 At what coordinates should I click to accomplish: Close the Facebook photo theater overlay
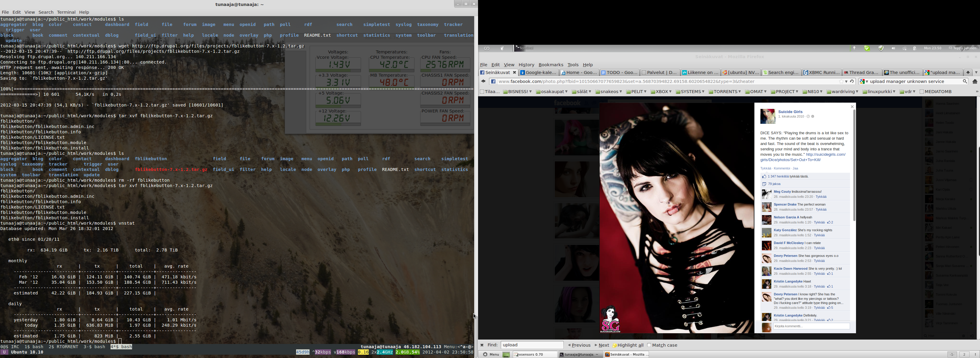[852, 107]
